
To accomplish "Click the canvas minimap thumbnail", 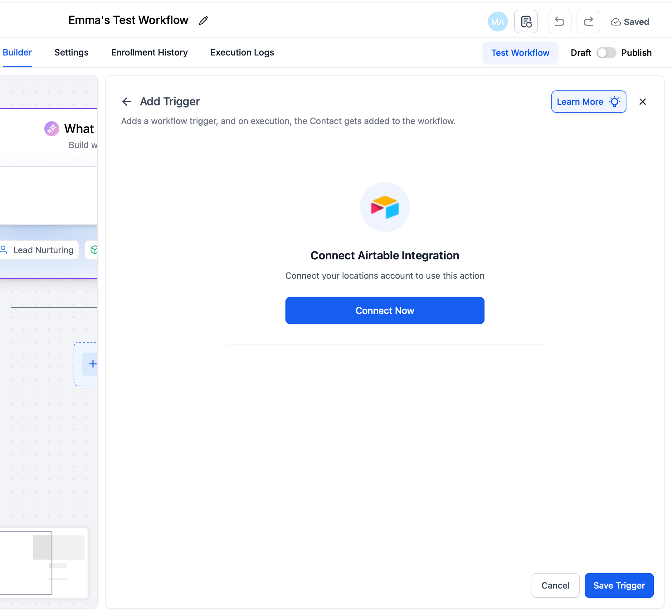I will point(43,563).
